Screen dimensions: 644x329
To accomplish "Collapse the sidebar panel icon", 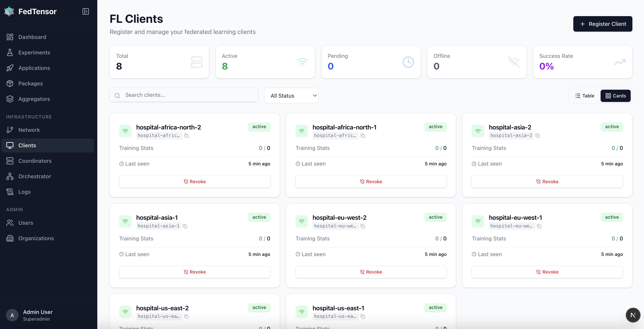I will (85, 12).
